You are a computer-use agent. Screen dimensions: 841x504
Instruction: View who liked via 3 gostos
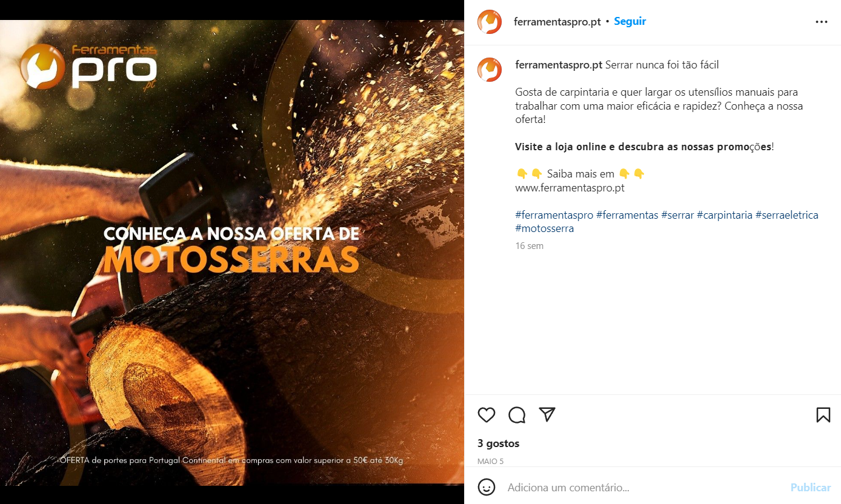click(x=499, y=443)
